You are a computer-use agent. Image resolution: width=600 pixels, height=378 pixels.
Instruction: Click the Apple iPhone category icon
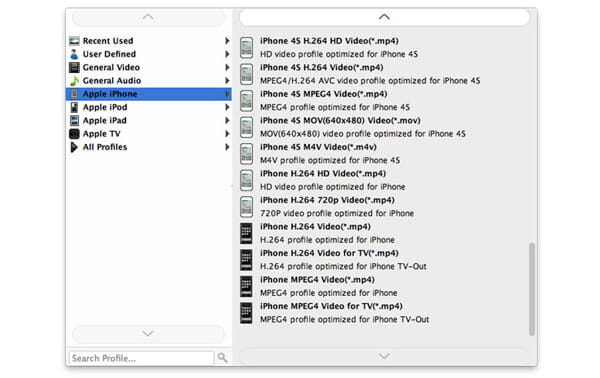tap(74, 94)
